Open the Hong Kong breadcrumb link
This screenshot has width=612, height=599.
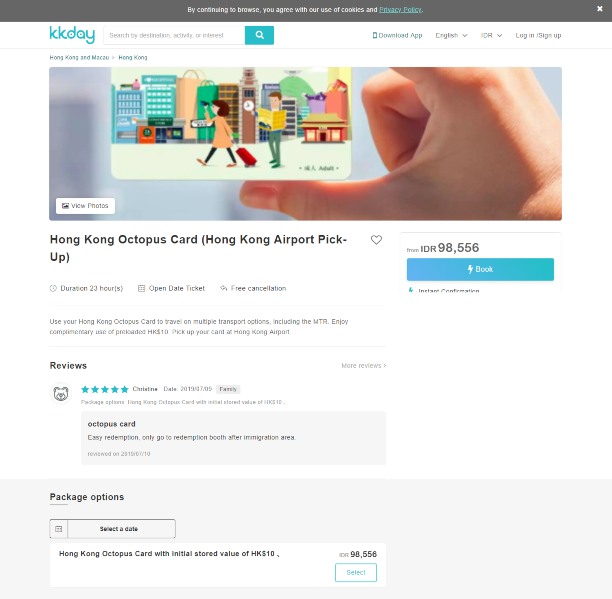tap(133, 57)
